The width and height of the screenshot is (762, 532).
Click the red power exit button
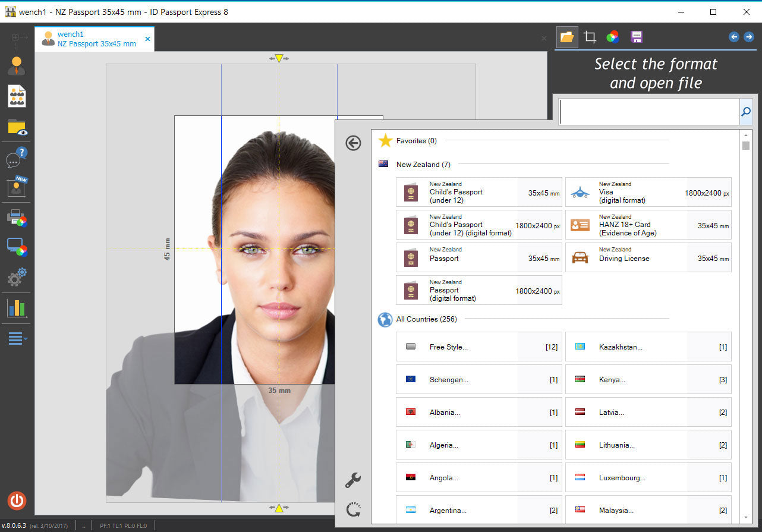click(x=17, y=500)
